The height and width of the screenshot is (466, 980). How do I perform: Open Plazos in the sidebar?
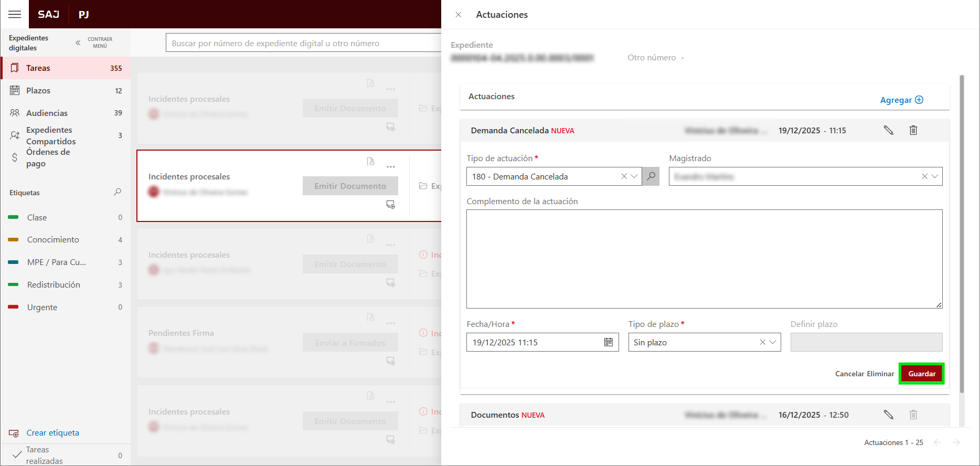pos(38,90)
